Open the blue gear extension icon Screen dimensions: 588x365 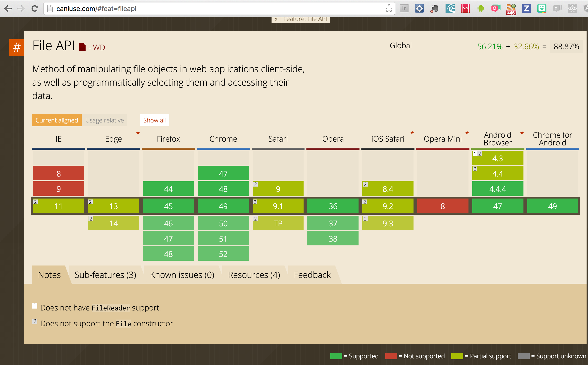point(419,8)
